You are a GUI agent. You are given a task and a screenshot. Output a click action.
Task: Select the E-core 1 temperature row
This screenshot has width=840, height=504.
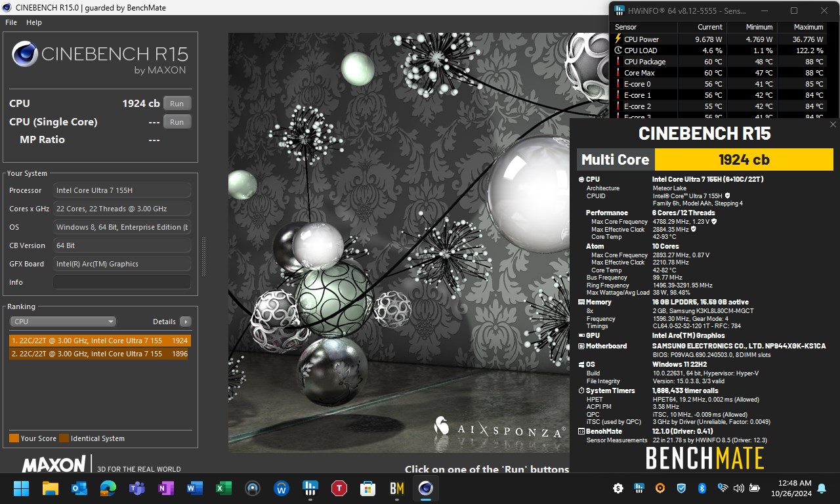719,95
